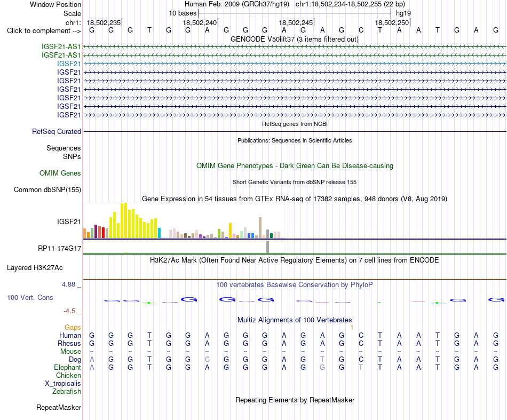The width and height of the screenshot is (507, 420).
Task: Open Publications: Sequences in Scientific Articles title
Action: (x=295, y=140)
